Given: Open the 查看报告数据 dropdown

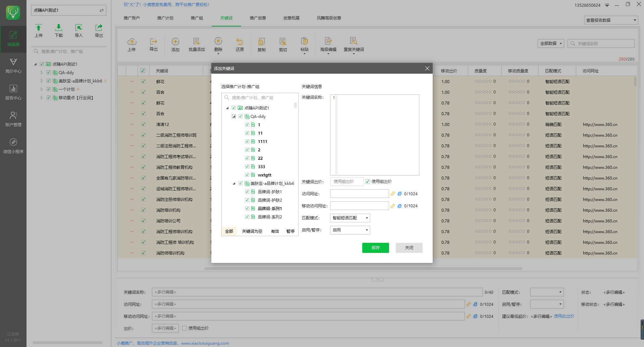Looking at the screenshot, I should [x=611, y=20].
